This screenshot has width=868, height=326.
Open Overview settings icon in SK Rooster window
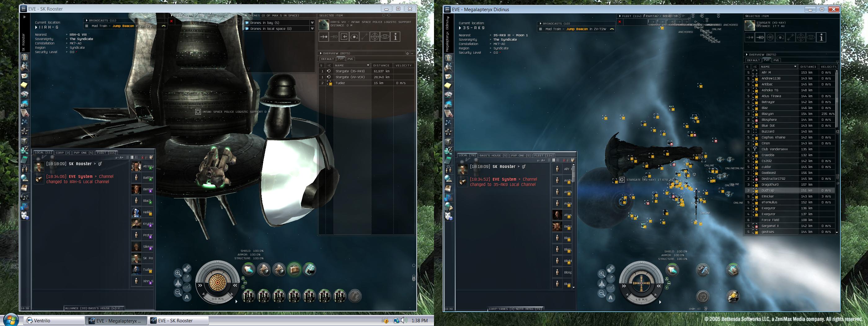407,53
